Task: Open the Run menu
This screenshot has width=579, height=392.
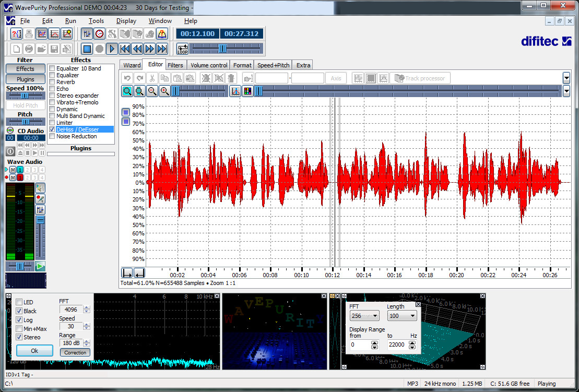Action: pyautogui.click(x=70, y=21)
